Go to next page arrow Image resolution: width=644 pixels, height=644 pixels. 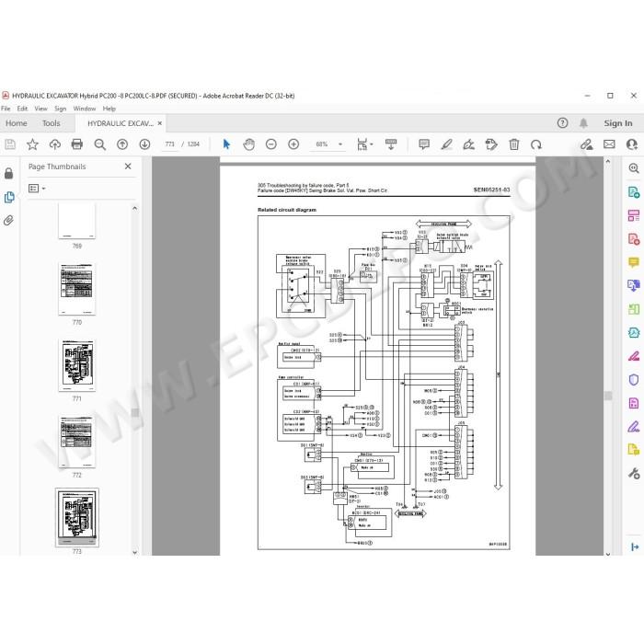coord(144,144)
